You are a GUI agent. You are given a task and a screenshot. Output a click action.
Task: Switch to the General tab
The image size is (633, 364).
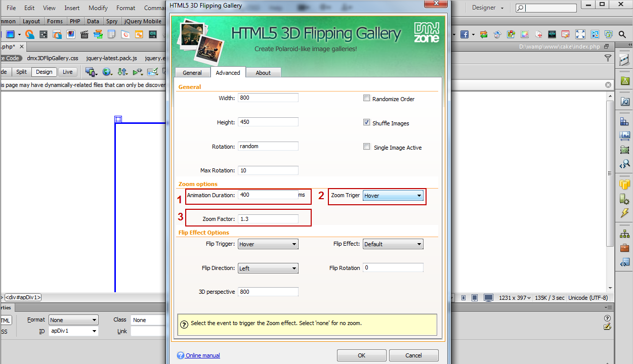pos(192,73)
